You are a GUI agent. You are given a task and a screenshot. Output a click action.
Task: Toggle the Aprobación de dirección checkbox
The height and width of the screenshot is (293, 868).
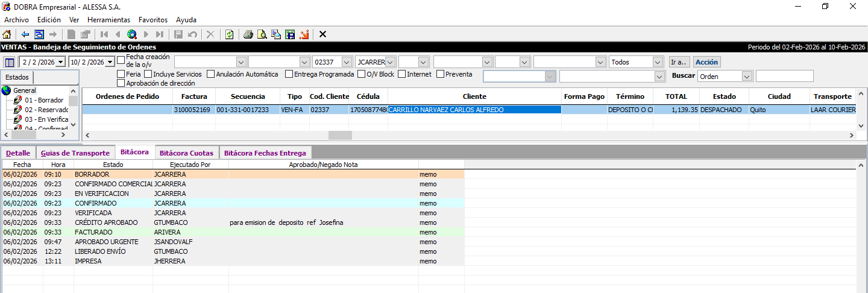click(x=121, y=83)
